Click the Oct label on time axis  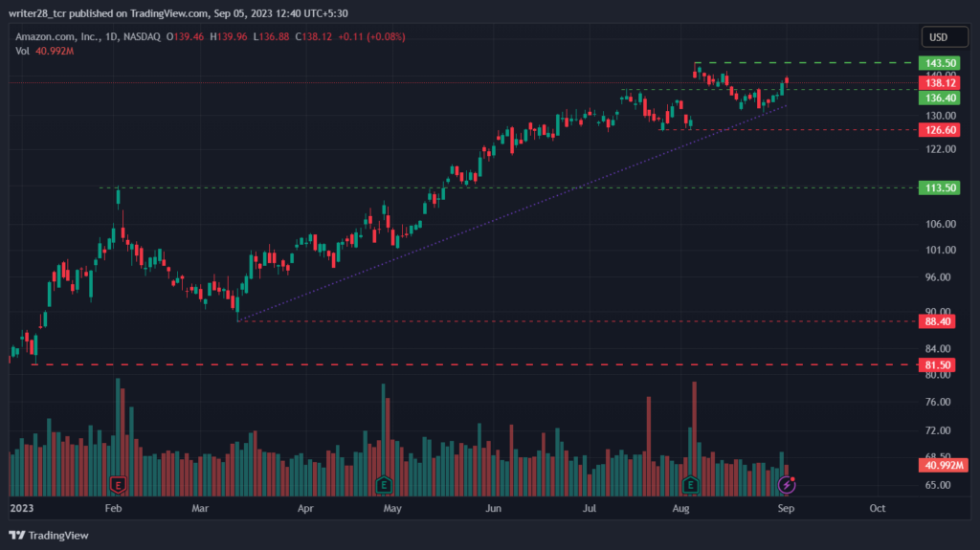pos(878,508)
